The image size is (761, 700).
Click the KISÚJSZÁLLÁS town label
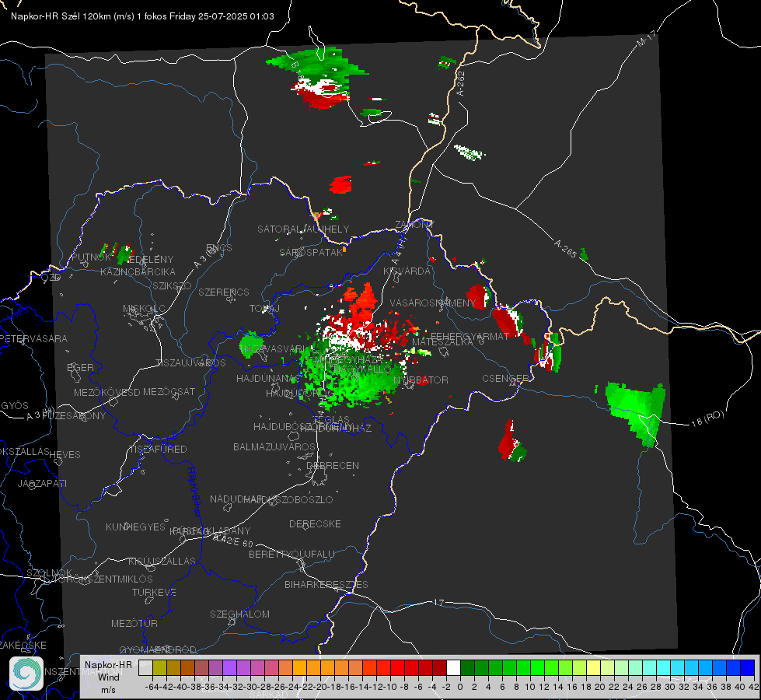tap(162, 561)
